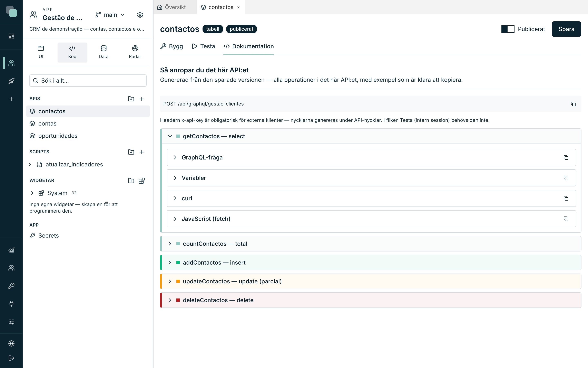588x368 pixels.
Task: Open Secrets under APP
Action: (x=88, y=236)
